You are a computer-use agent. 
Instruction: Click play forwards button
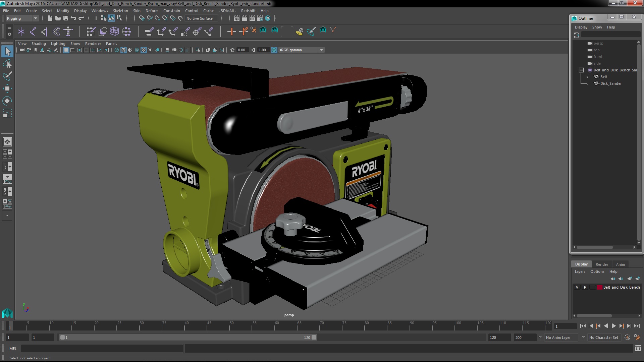(613, 326)
